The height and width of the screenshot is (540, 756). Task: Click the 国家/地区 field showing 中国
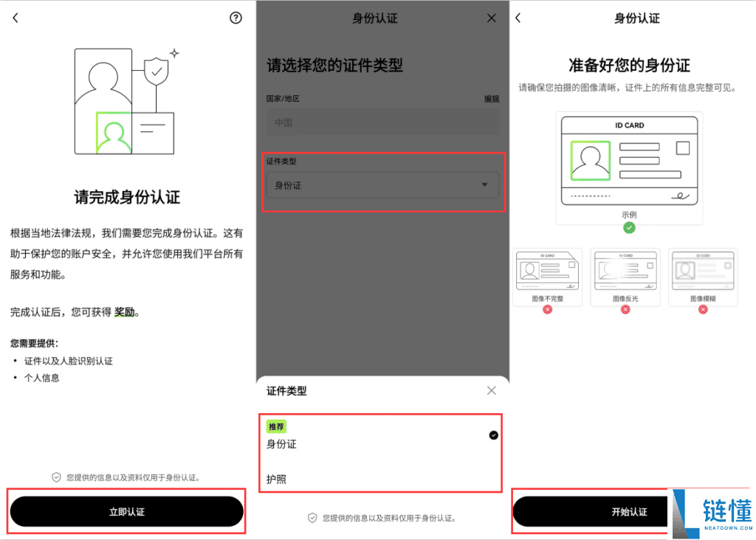coord(382,122)
